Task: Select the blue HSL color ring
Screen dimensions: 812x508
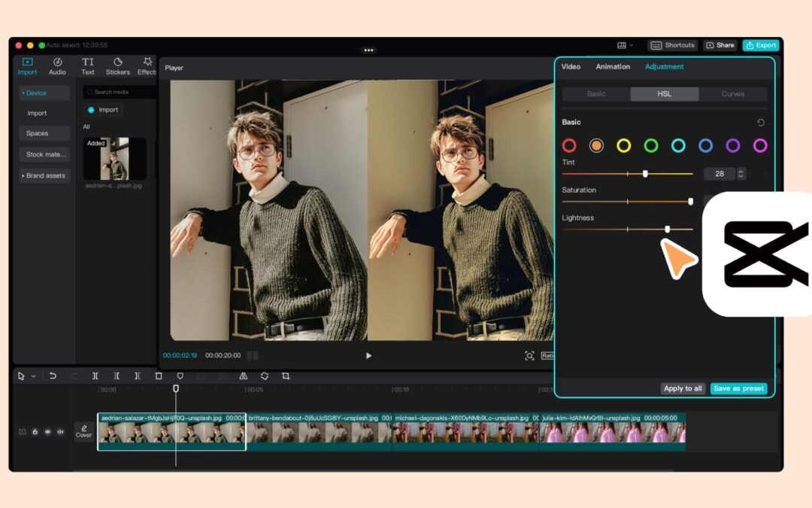Action: coord(705,146)
